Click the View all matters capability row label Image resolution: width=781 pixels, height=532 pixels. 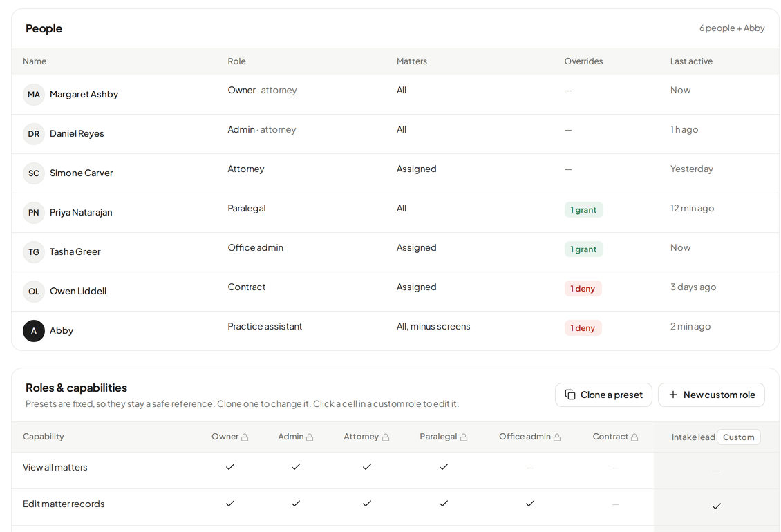(55, 467)
